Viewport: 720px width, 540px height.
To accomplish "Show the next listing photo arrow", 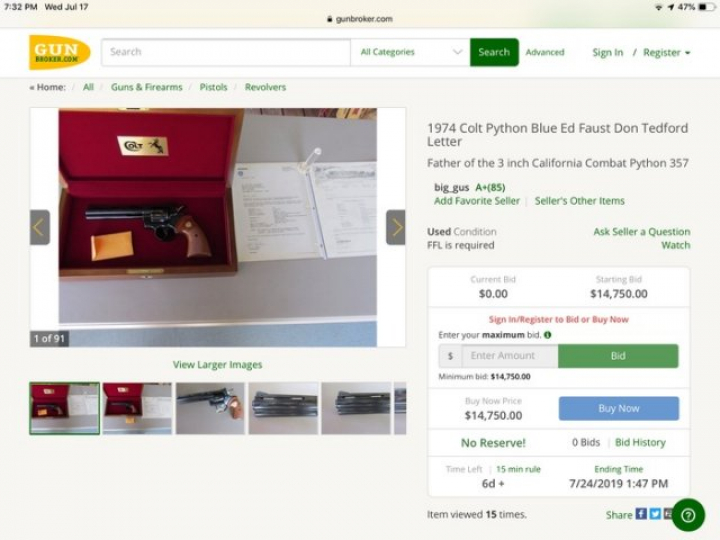I will 396,227.
